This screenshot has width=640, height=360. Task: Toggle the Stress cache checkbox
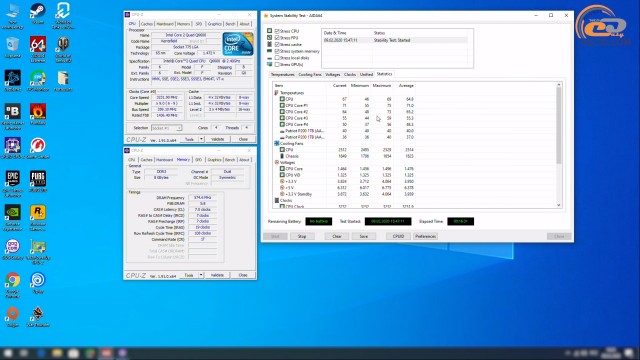tap(277, 44)
